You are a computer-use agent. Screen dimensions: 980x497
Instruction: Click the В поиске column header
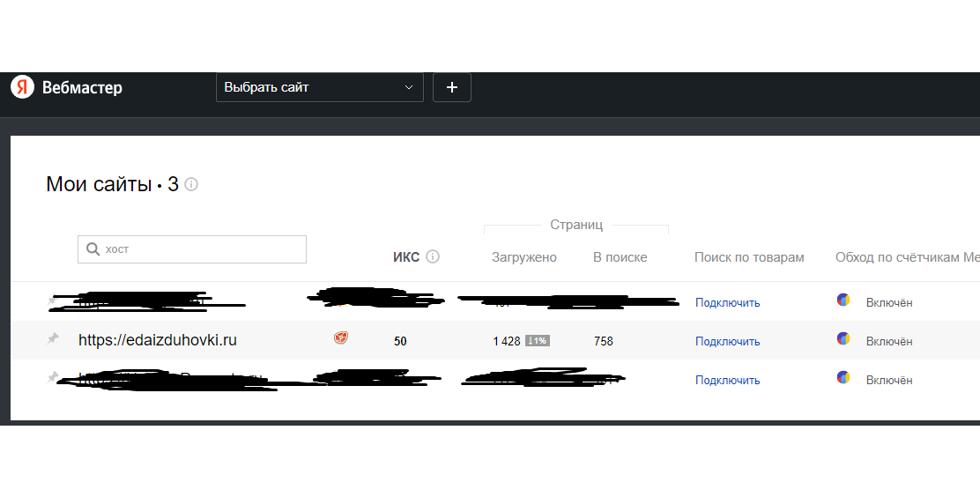tap(620, 257)
